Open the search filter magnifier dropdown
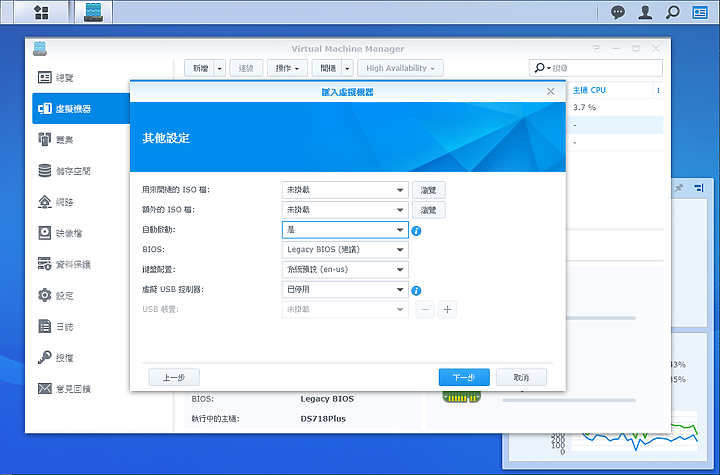The height and width of the screenshot is (475, 720). click(542, 68)
